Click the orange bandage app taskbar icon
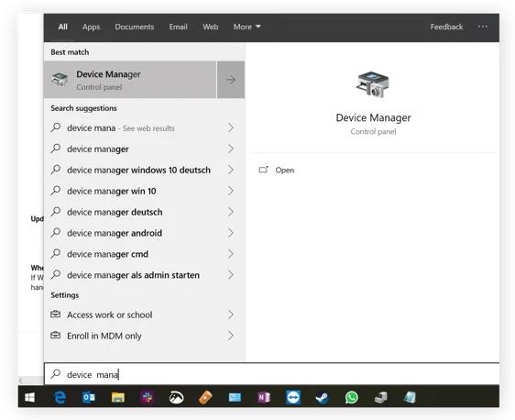This screenshot has width=515, height=420. tap(205, 397)
